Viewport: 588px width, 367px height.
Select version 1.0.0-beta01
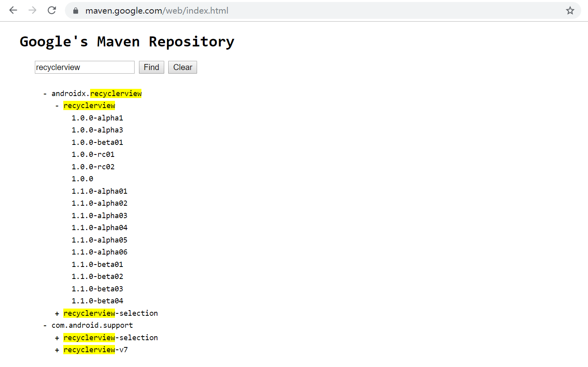tap(97, 142)
